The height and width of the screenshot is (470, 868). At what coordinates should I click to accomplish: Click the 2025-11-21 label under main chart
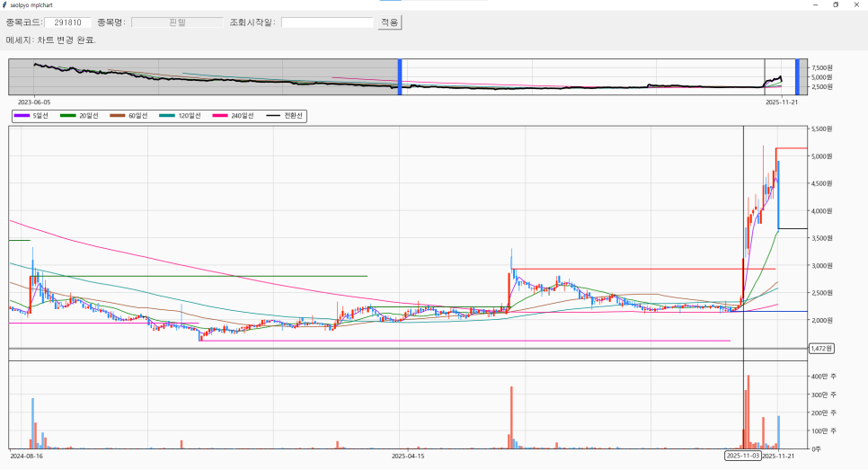pyautogui.click(x=778, y=457)
